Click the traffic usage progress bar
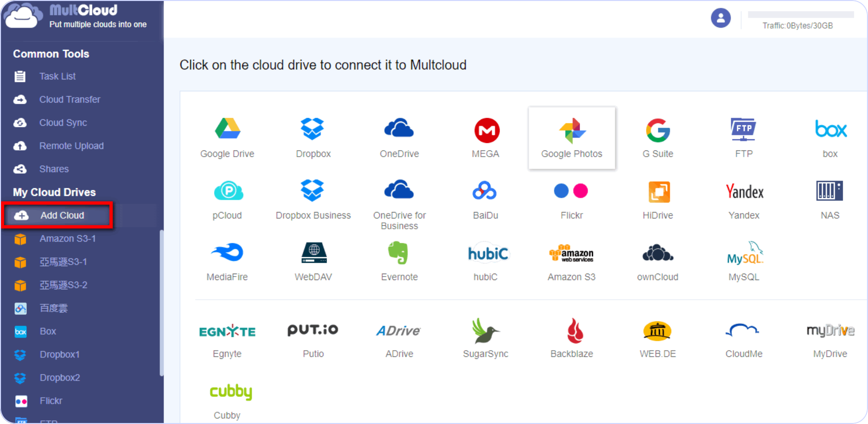This screenshot has height=424, width=868. point(801,15)
